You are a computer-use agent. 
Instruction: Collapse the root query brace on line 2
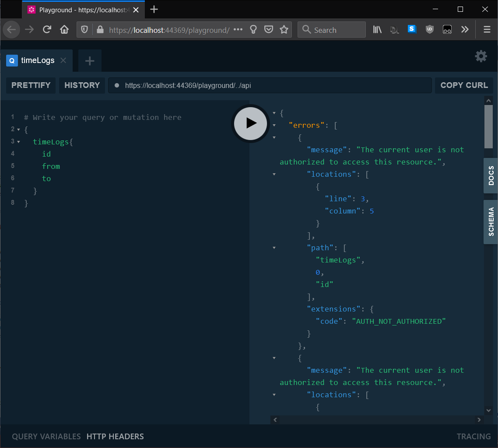[18, 129]
